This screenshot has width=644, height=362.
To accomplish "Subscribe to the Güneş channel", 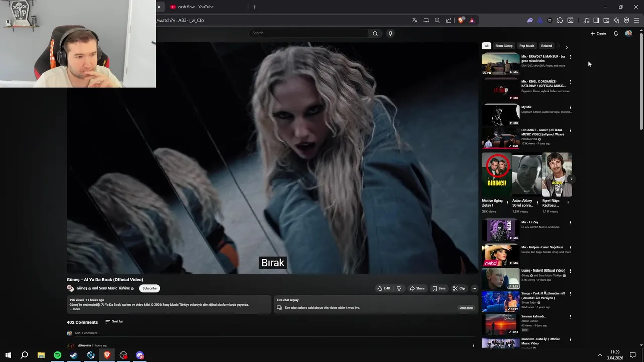I will [x=149, y=288].
